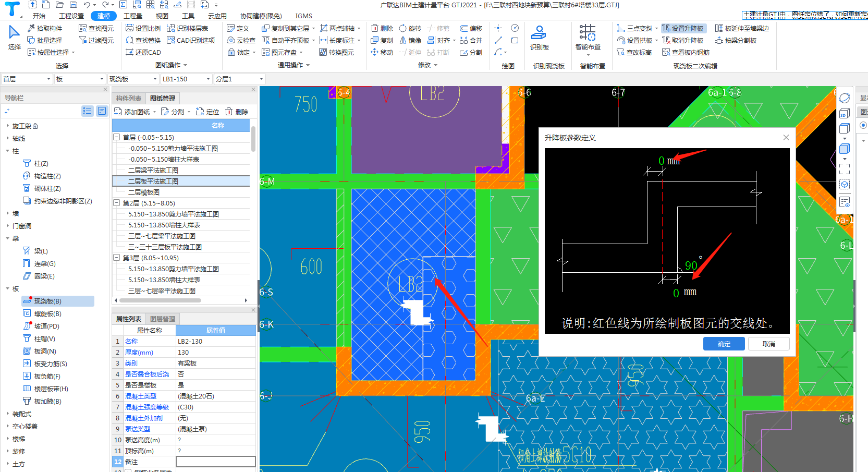The height and width of the screenshot is (472, 868).
Task: Click the 移动 move tool
Action: pyautogui.click(x=382, y=52)
